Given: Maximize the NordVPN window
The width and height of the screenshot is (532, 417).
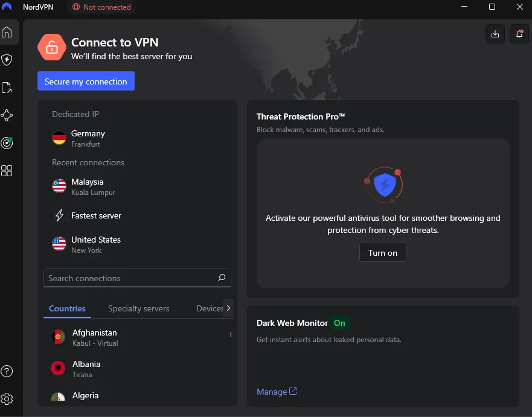Looking at the screenshot, I should [492, 7].
